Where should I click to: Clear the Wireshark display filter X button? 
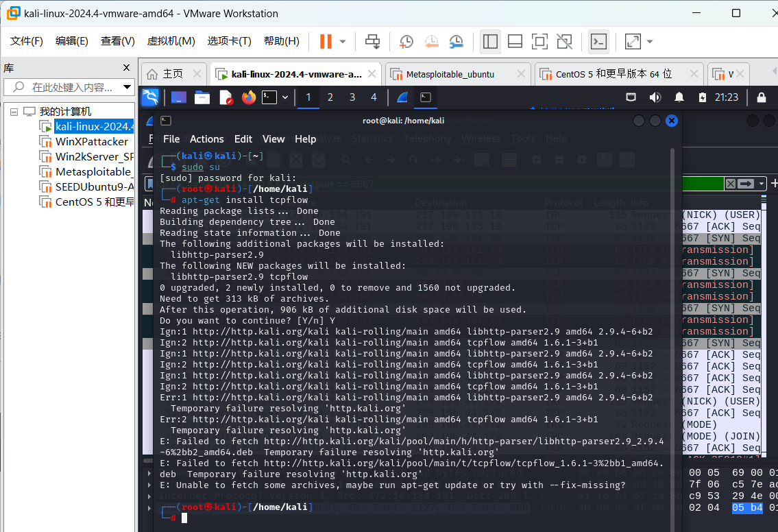tap(731, 184)
